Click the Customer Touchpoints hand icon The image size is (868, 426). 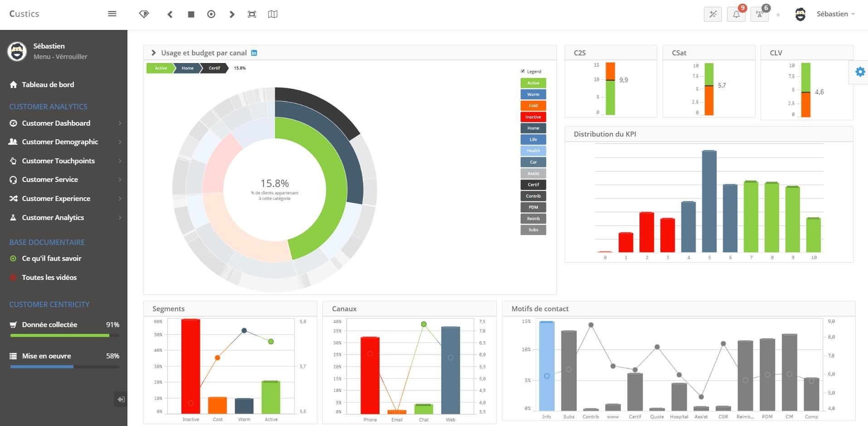[x=13, y=161]
